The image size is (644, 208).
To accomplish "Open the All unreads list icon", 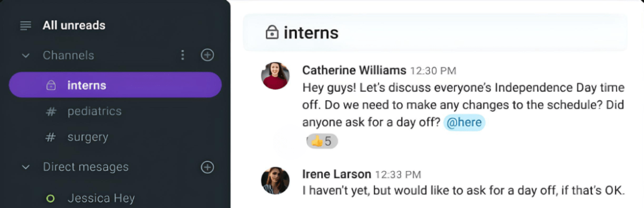I will point(25,26).
